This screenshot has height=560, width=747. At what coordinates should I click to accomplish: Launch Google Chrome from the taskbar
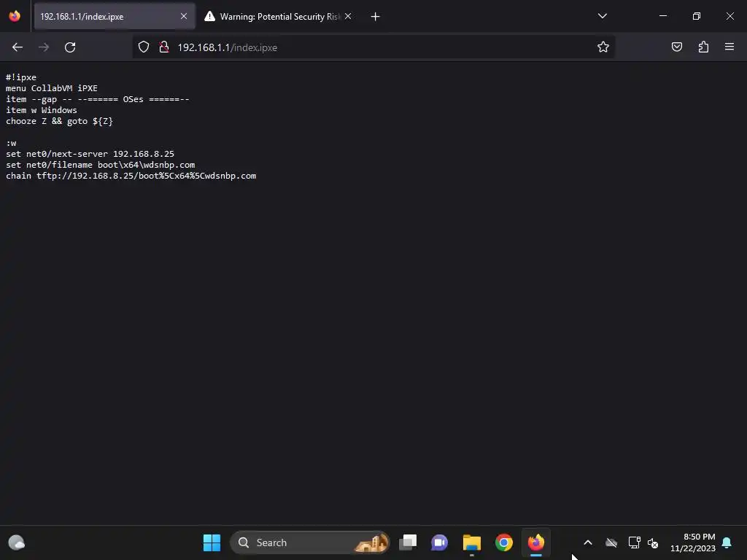click(503, 542)
